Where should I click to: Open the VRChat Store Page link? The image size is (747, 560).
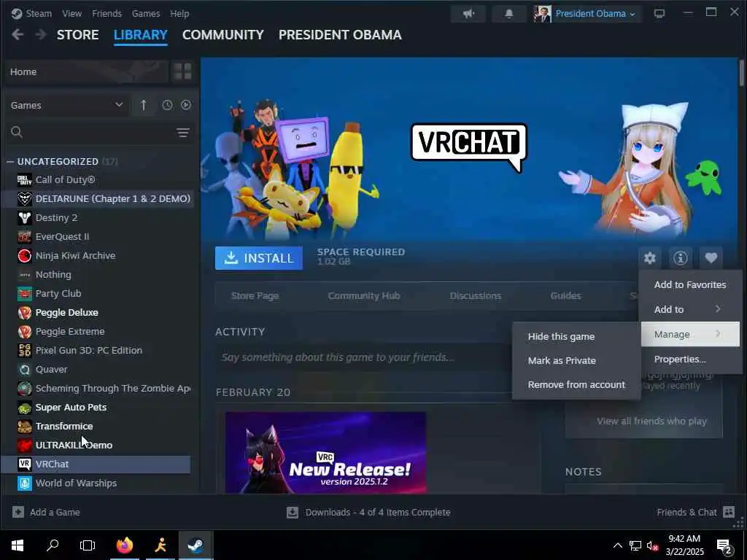click(255, 296)
